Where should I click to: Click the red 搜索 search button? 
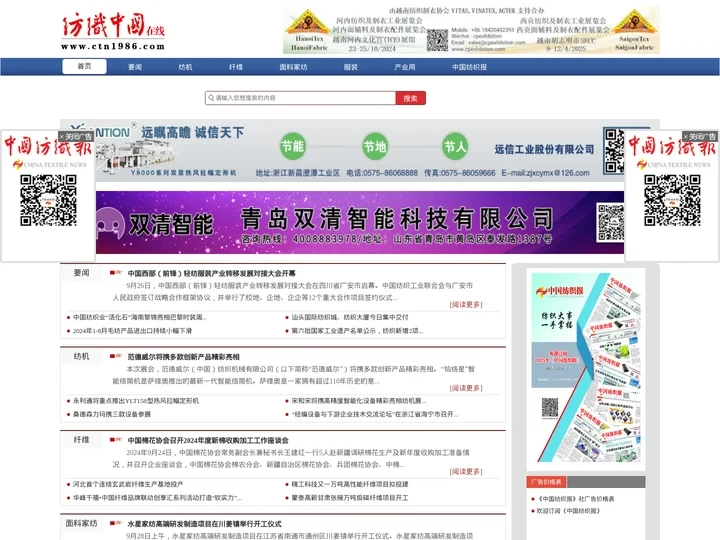pyautogui.click(x=411, y=98)
